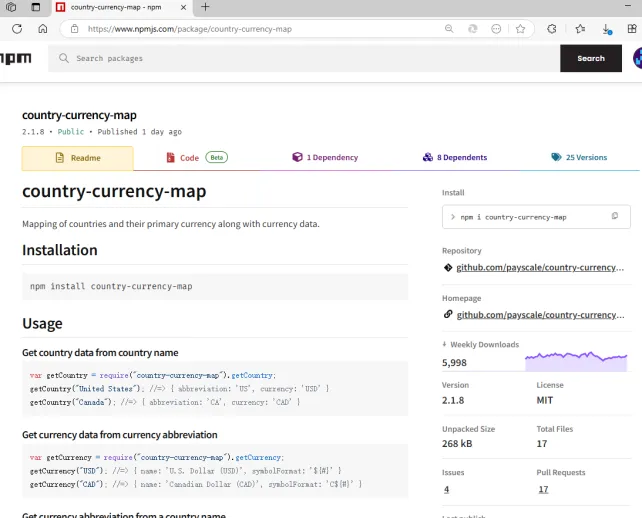The width and height of the screenshot is (642, 519).
Task: Click the Usage heading
Action: tap(42, 323)
